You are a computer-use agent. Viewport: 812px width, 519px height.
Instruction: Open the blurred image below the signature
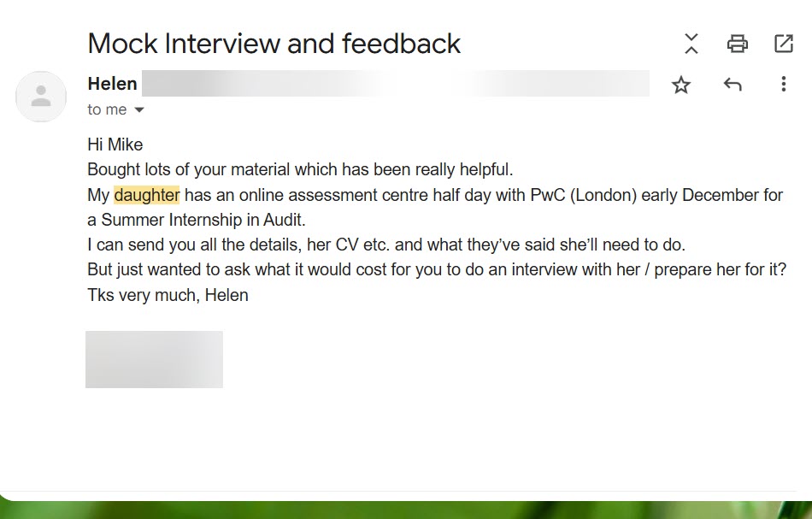(x=154, y=359)
